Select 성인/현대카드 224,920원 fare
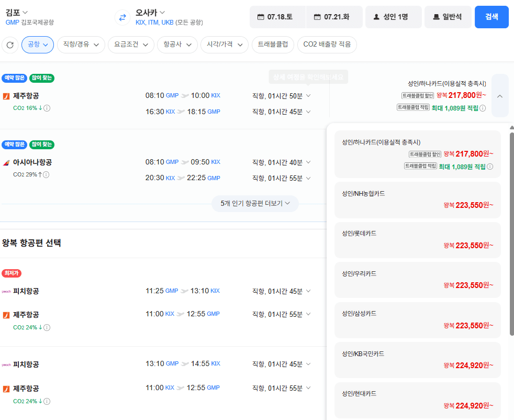Image resolution: width=514 pixels, height=420 pixels. pyautogui.click(x=417, y=400)
